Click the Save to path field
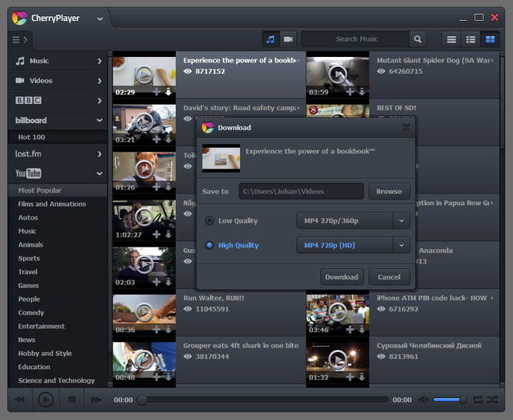Viewport: 513px width, 420px height. pos(302,191)
